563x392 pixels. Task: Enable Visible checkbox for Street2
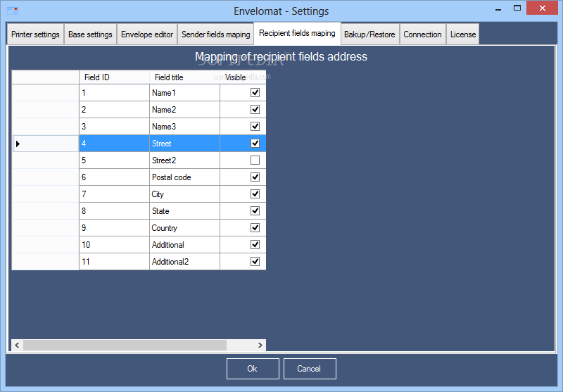(x=255, y=160)
